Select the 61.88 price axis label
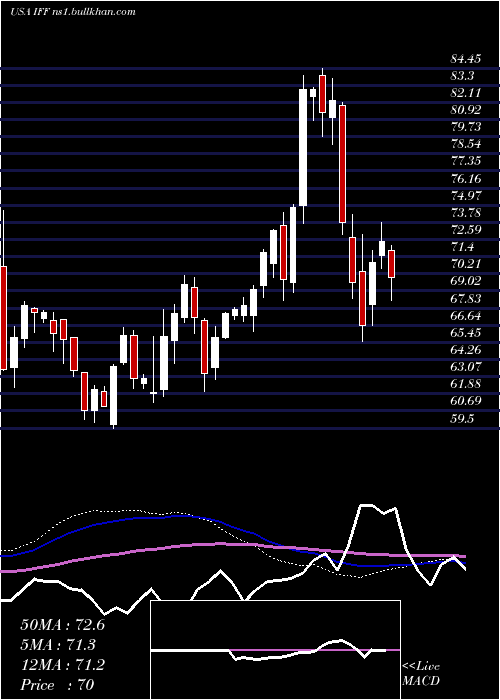Viewport: 500px width, 700px height. click(x=466, y=384)
